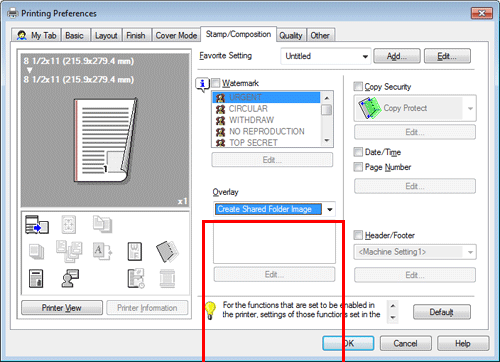Switch to the Basic tab

pyautogui.click(x=75, y=35)
